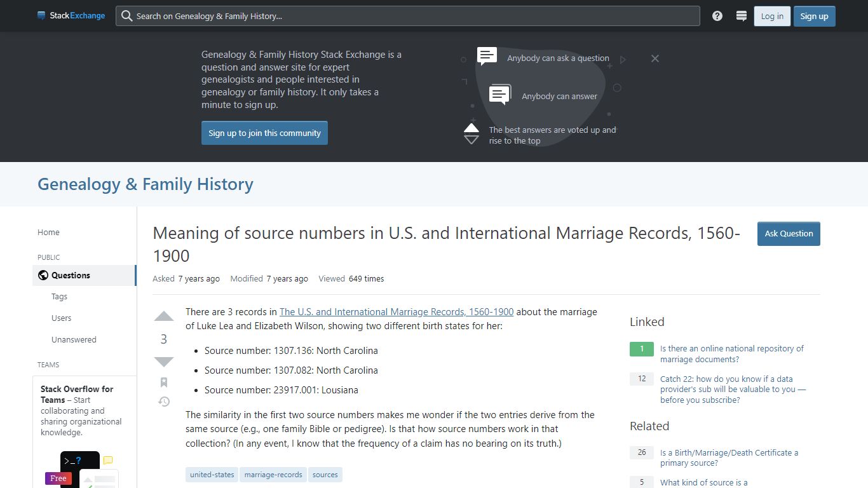Image resolution: width=868 pixels, height=488 pixels.
Task: Click the search magnifier icon
Action: click(127, 16)
